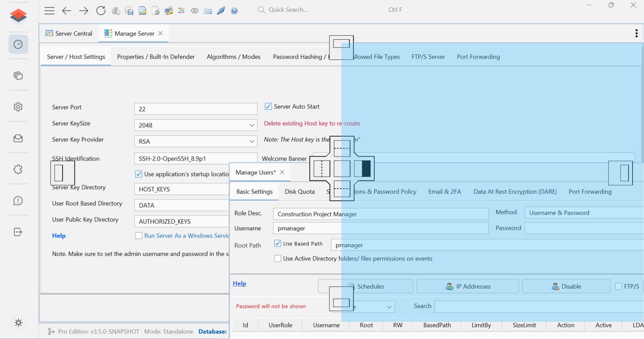This screenshot has height=339, width=644.
Task: Click the Disable user button
Action: [566, 286]
